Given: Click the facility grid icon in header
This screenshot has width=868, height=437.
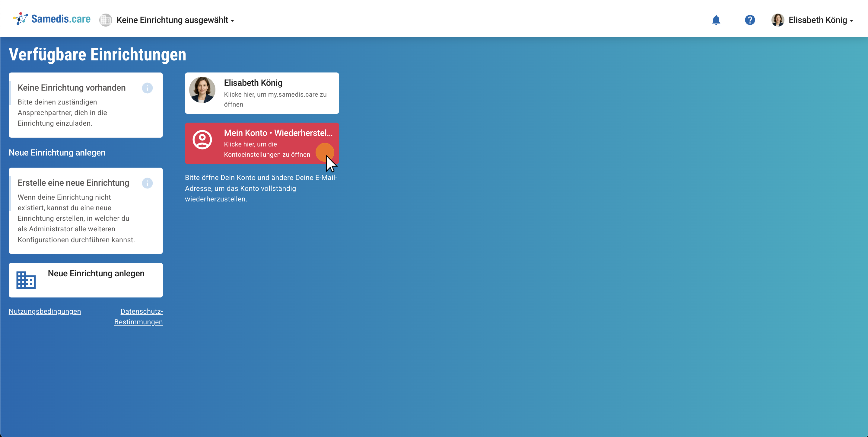Looking at the screenshot, I should [106, 20].
